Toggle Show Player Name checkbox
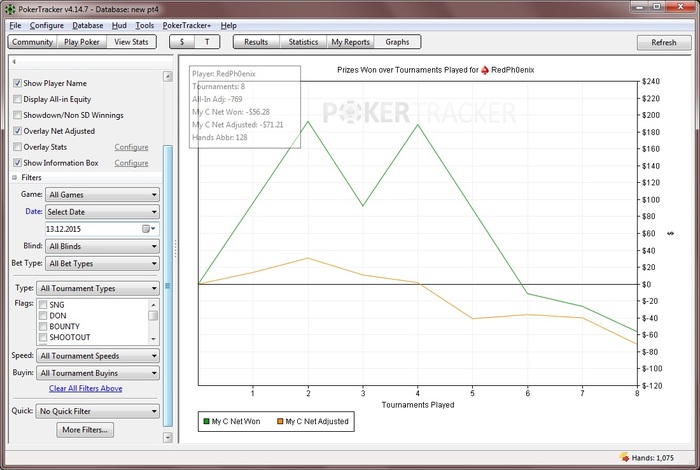 (17, 83)
